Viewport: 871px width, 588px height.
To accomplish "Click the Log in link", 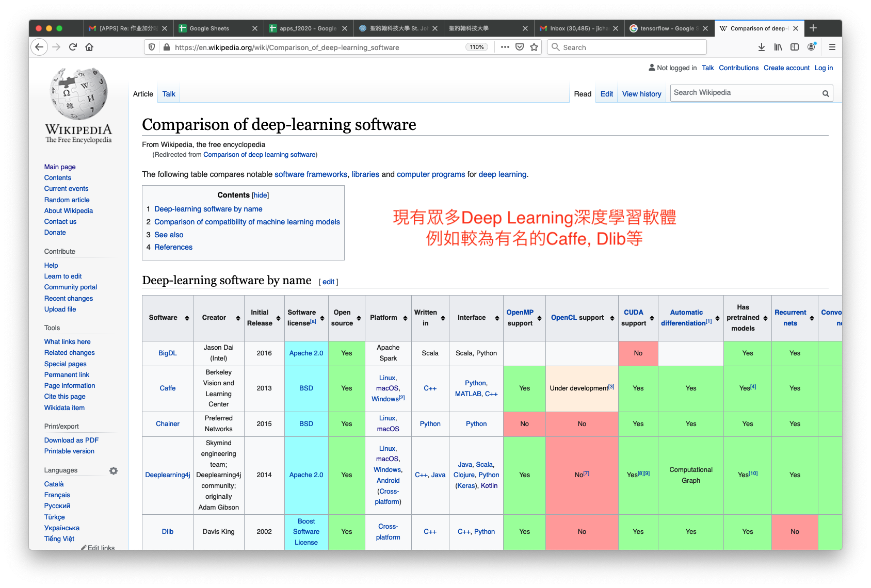I will click(x=824, y=68).
